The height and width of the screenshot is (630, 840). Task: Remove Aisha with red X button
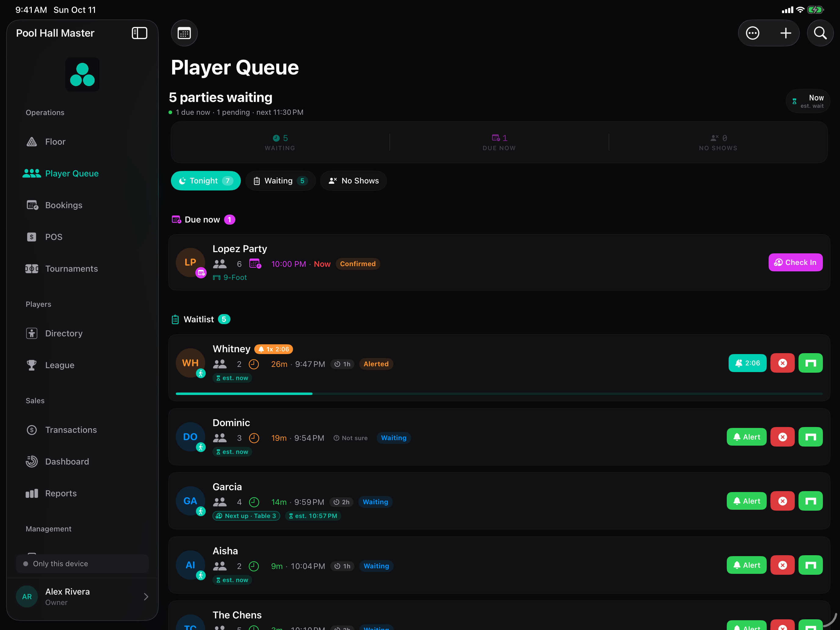pyautogui.click(x=782, y=565)
